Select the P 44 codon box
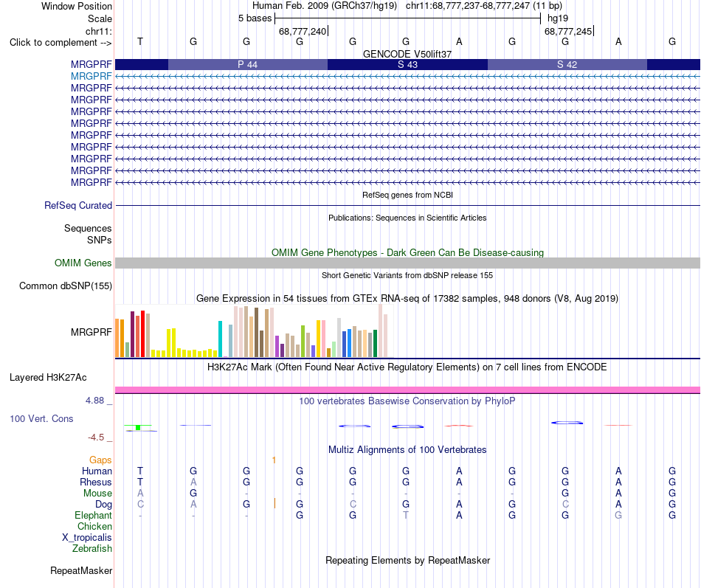Image resolution: width=701 pixels, height=588 pixels. point(248,64)
